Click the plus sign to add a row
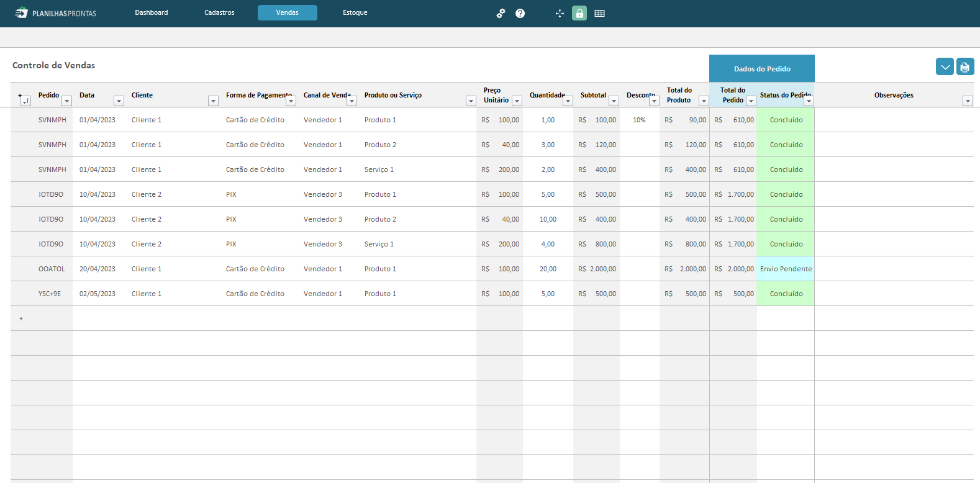 coord(21,318)
